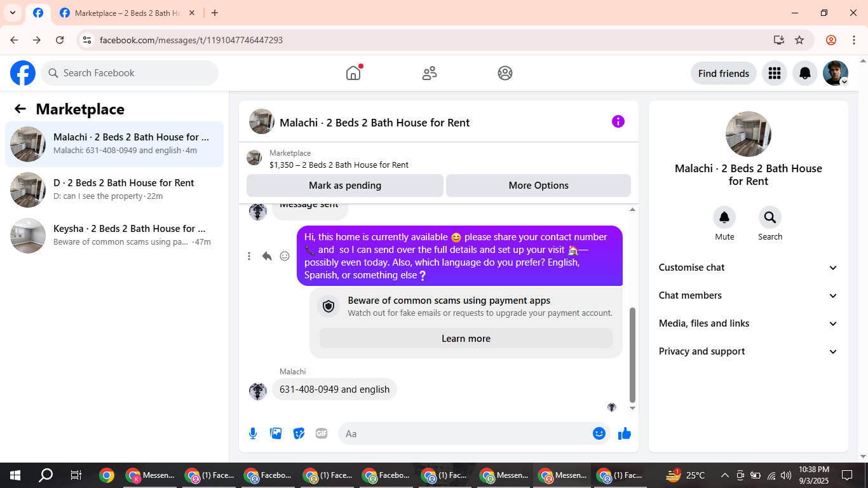Open the D conversation about the property
This screenshot has width=868, height=488.
[x=114, y=190]
